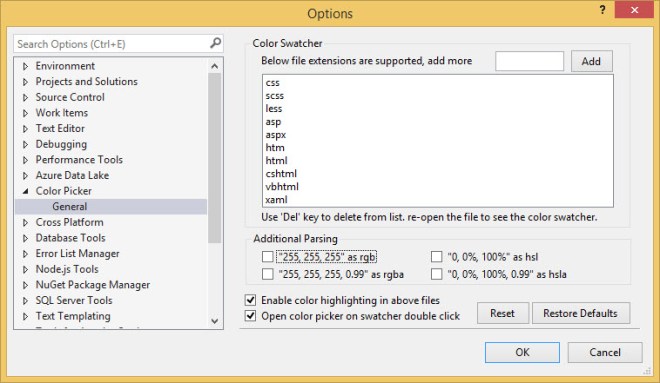Expand the Cross Platform node
This screenshot has height=383, width=660.
pyautogui.click(x=25, y=222)
